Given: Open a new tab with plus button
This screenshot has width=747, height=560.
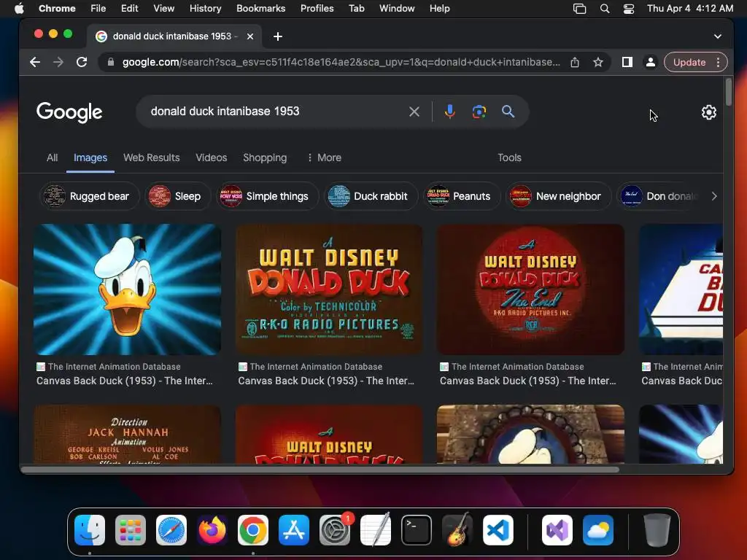Looking at the screenshot, I should [x=278, y=36].
